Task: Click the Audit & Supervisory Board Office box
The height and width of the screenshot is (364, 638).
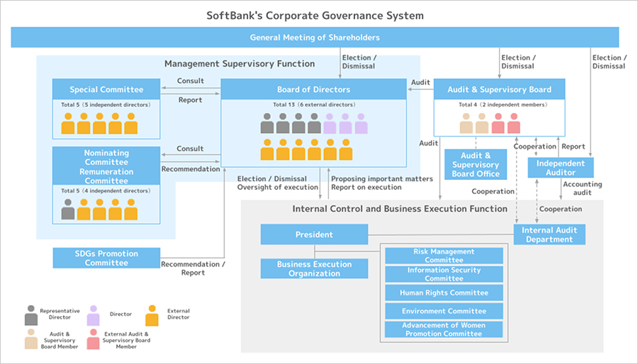Action: pos(476,164)
